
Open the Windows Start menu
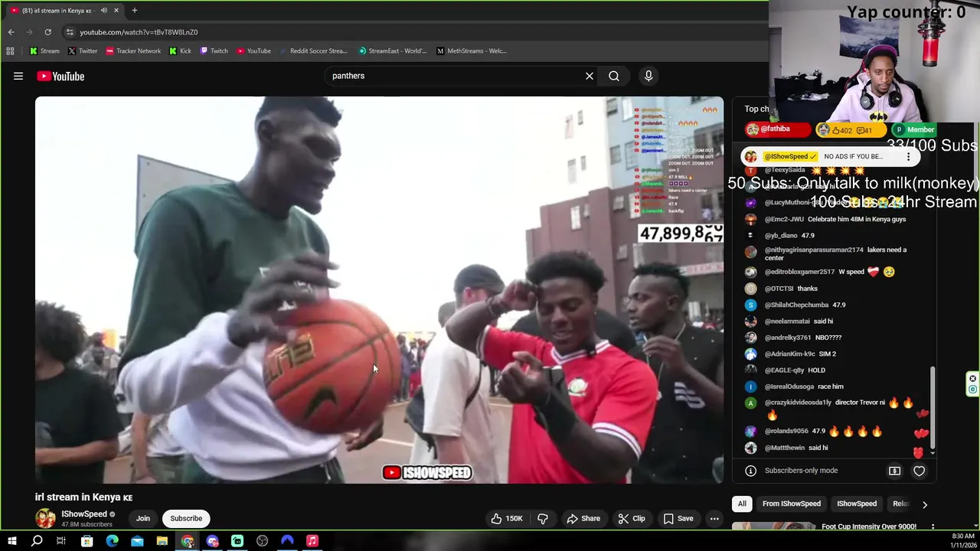tap(11, 541)
